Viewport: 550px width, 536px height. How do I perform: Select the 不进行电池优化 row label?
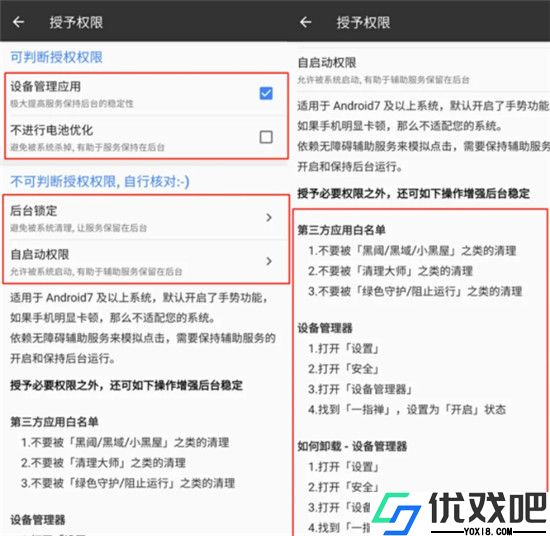click(x=52, y=130)
